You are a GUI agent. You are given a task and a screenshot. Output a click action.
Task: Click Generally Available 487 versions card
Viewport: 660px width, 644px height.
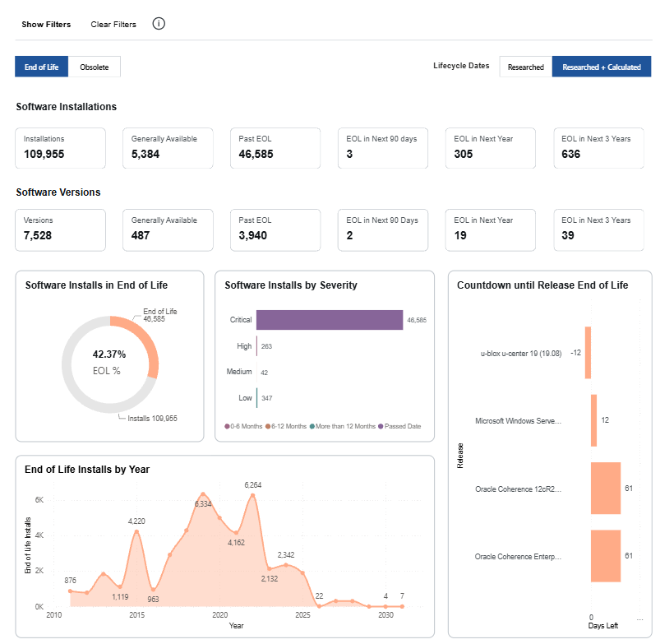168,230
